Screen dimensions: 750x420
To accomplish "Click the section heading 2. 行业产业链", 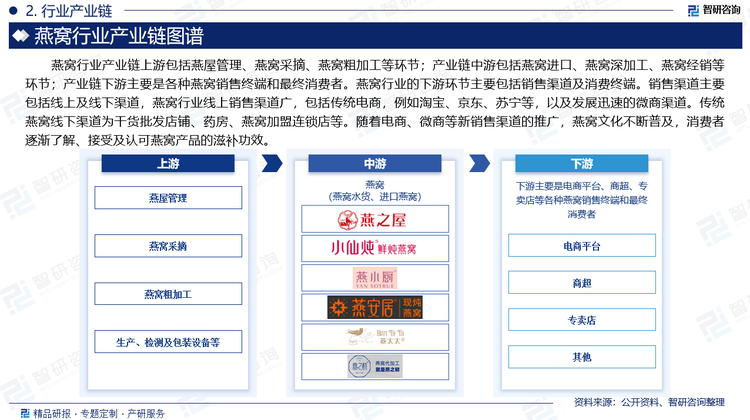I will (69, 11).
